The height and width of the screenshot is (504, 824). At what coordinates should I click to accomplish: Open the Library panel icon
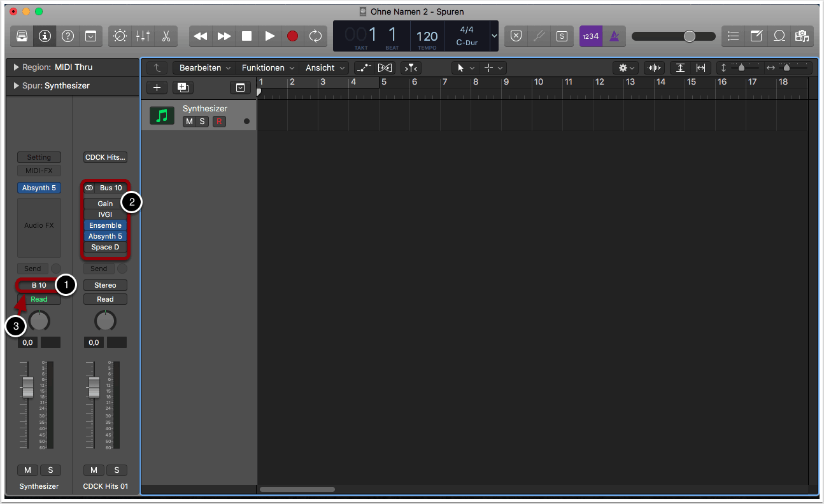click(22, 36)
